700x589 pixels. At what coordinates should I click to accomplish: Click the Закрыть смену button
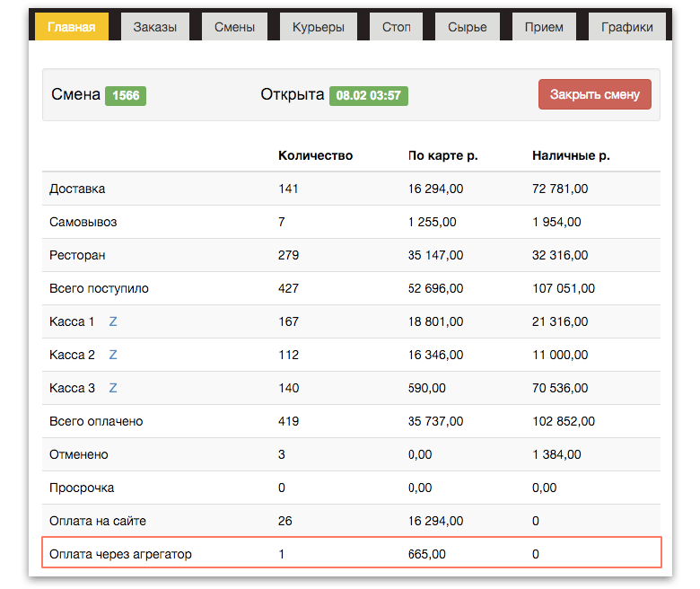(595, 94)
